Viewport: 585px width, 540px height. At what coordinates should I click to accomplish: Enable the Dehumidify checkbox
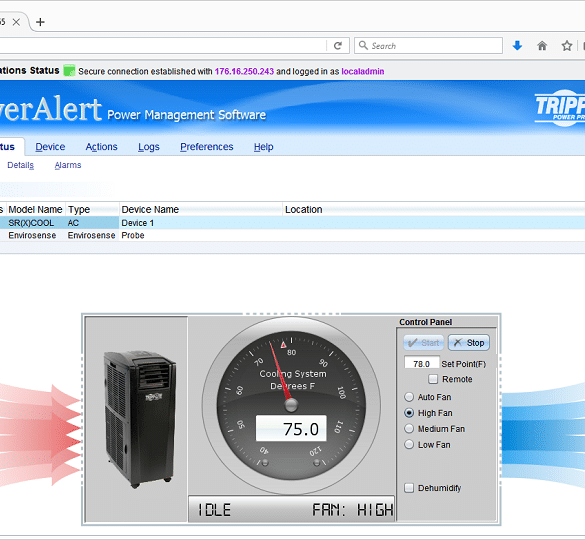409,488
